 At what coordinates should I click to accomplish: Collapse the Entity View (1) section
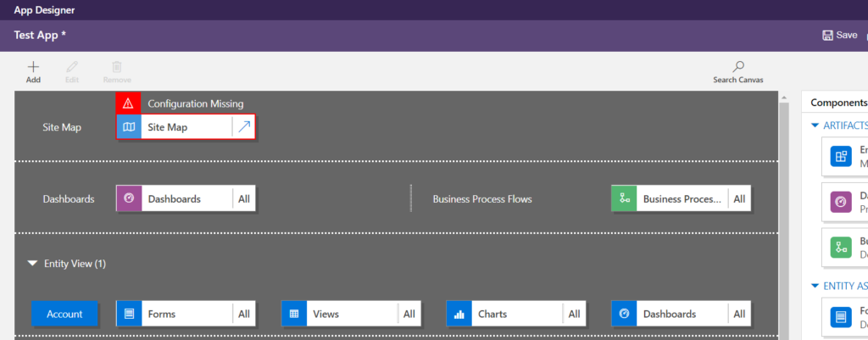click(32, 264)
